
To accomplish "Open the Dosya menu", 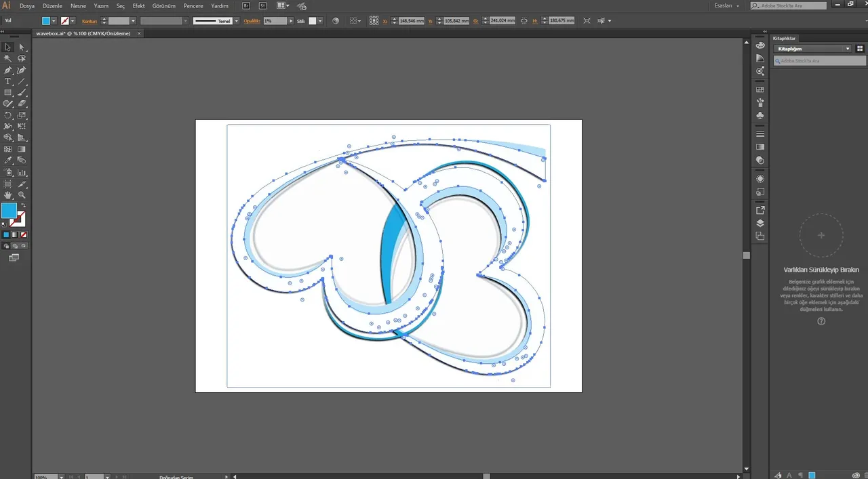I will coord(27,5).
